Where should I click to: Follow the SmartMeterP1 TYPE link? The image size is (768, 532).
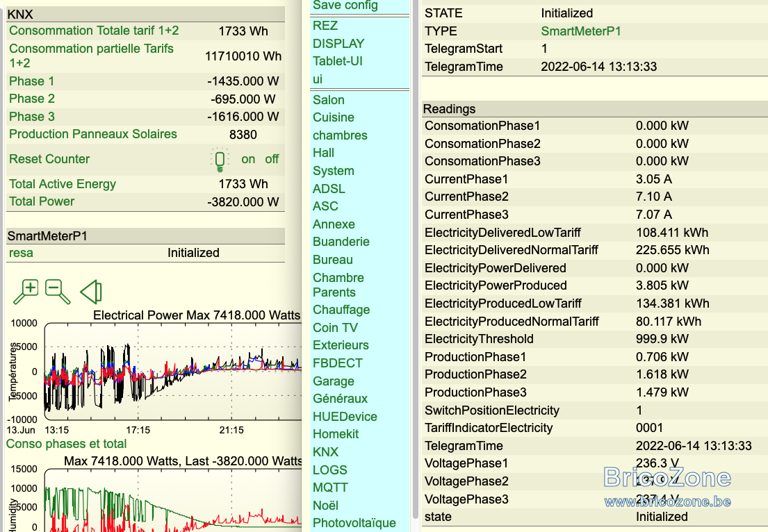tap(581, 31)
